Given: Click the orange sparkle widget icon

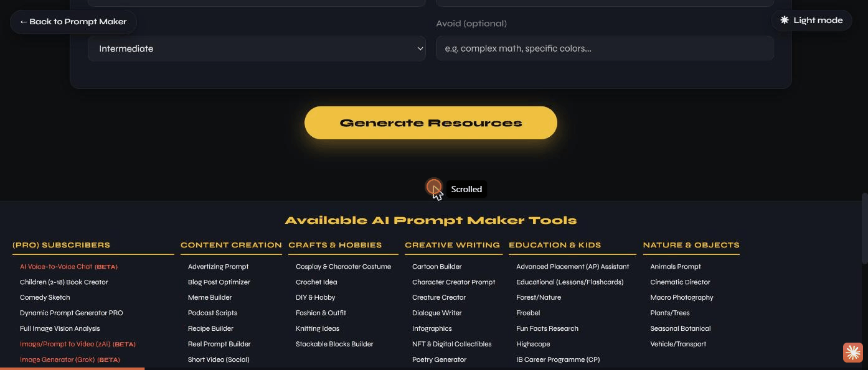Looking at the screenshot, I should (x=852, y=352).
